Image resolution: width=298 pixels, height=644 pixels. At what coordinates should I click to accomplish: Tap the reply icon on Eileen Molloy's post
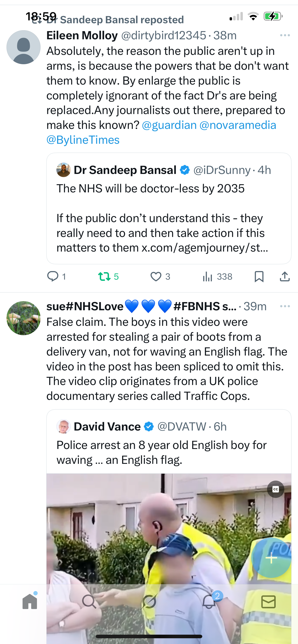[53, 276]
